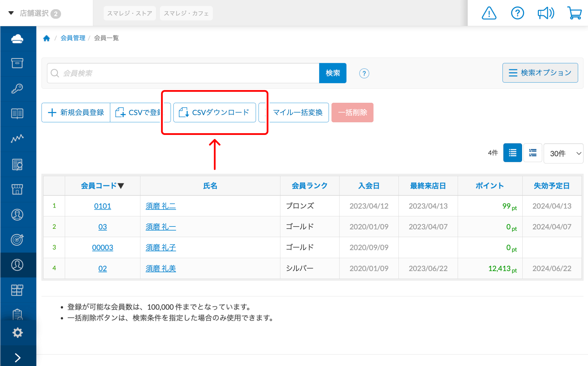Click the 会員検索 search input field
Image resolution: width=588 pixels, height=366 pixels.
click(x=183, y=73)
